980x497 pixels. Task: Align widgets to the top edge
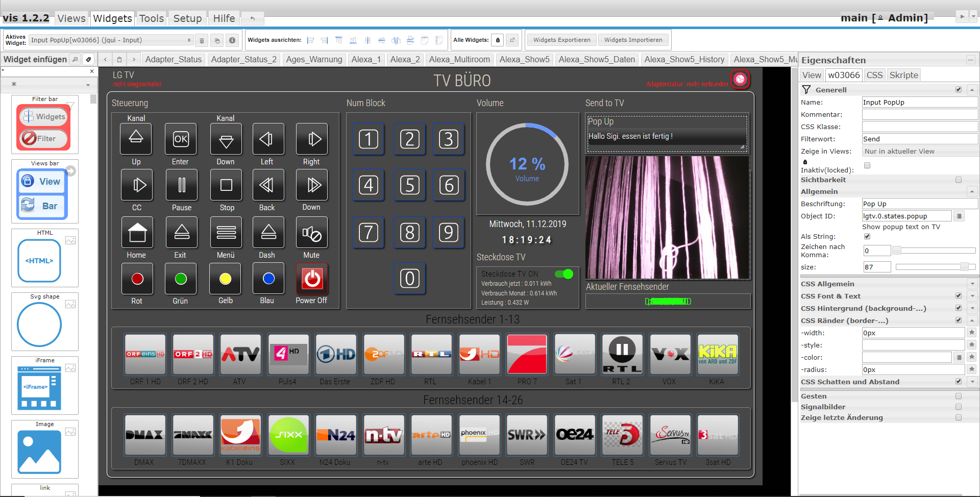(339, 40)
